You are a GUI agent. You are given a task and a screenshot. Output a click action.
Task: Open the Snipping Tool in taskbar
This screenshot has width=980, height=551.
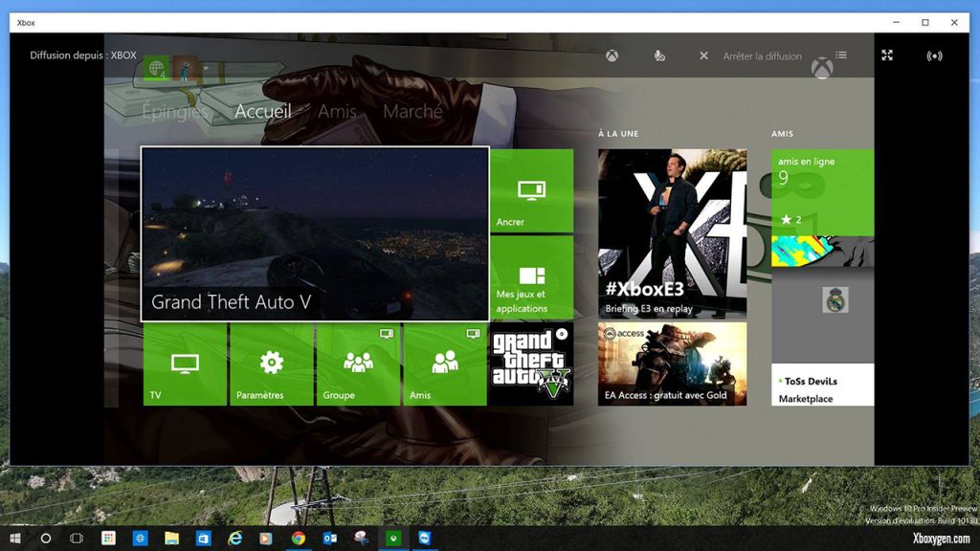(361, 538)
